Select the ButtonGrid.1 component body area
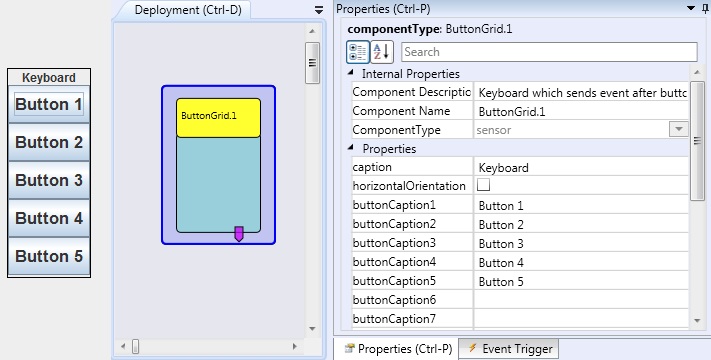The height and width of the screenshot is (360, 711). tap(219, 185)
